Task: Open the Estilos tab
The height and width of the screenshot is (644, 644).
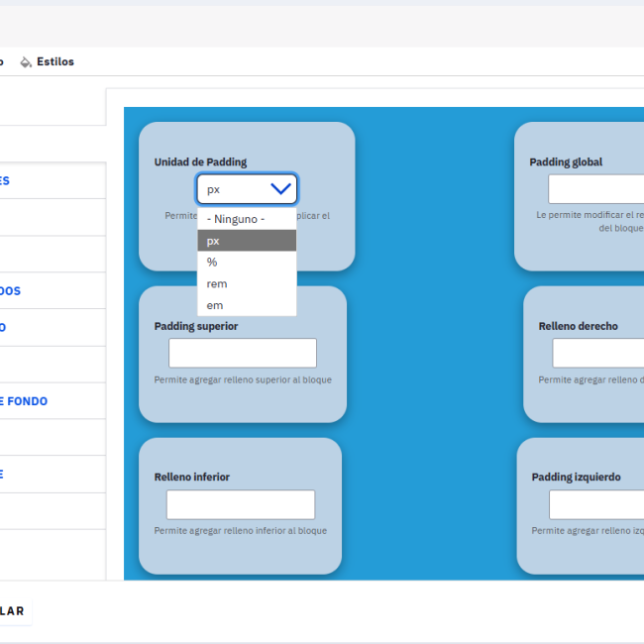Action: [x=55, y=61]
